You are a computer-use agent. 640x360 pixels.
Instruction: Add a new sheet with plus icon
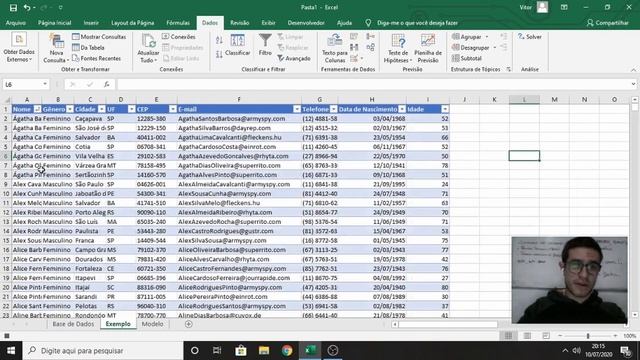(x=189, y=324)
